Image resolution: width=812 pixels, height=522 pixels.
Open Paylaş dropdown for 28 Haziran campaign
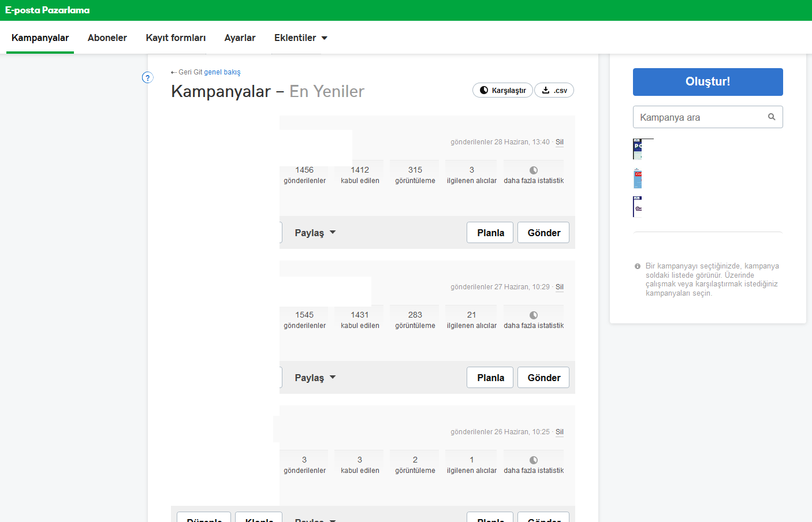click(x=315, y=233)
